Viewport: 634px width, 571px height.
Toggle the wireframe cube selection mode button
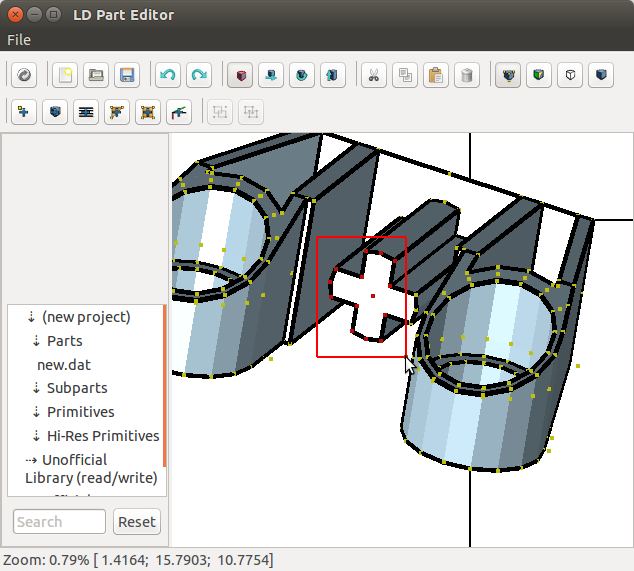(x=570, y=75)
